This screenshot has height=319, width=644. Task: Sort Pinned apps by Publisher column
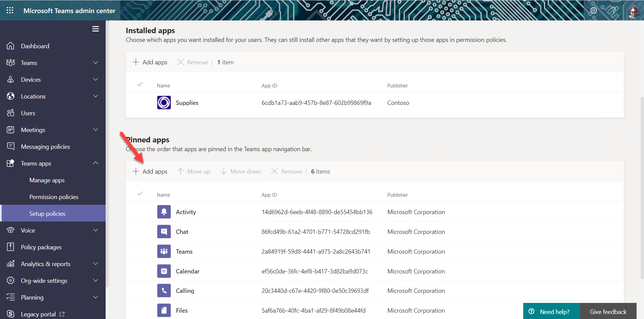coord(397,195)
